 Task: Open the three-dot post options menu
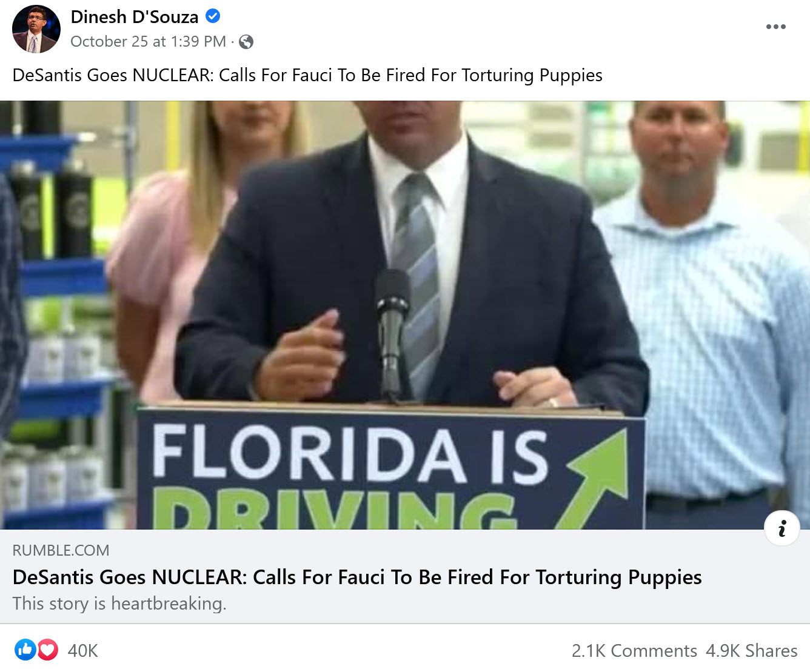[x=775, y=27]
